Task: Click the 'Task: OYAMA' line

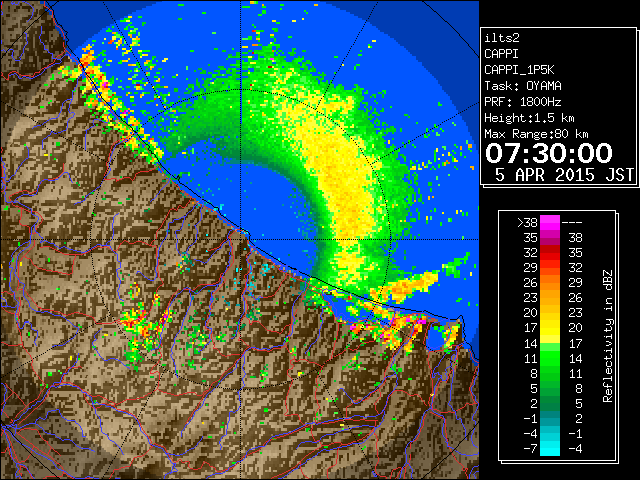Action: [523, 86]
